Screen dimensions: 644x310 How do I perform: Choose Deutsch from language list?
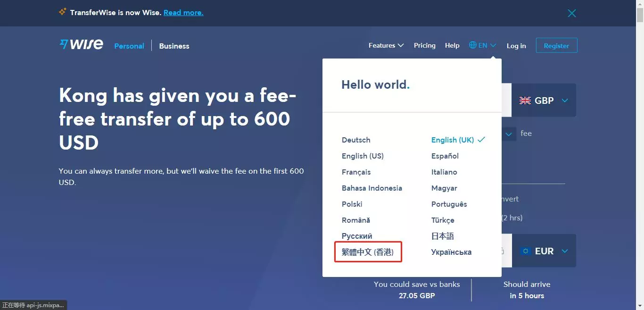pyautogui.click(x=356, y=140)
